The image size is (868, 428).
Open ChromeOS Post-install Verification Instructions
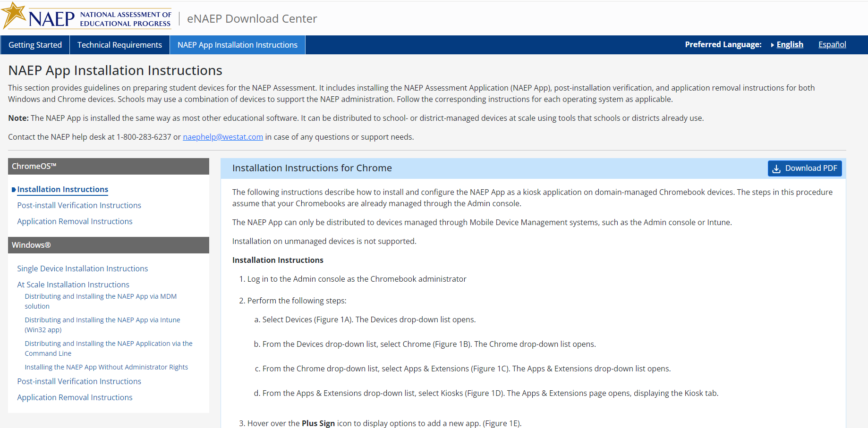click(x=79, y=205)
